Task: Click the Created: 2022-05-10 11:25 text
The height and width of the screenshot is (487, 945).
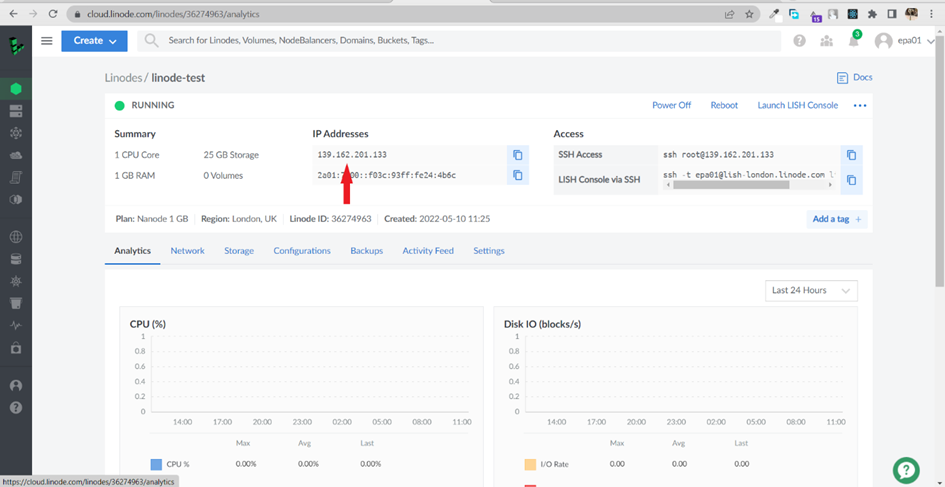Action: [x=437, y=219]
